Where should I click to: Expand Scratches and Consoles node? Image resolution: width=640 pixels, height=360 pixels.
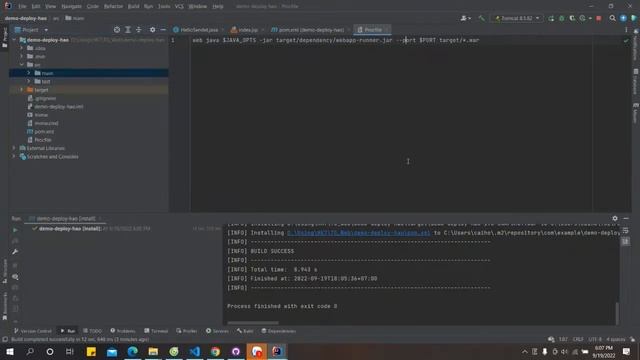[x=14, y=156]
